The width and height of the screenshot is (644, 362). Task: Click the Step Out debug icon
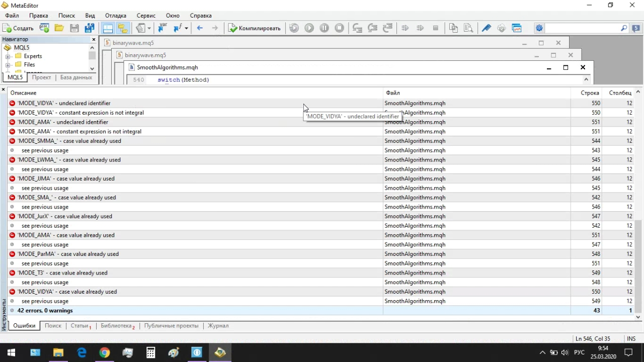(388, 28)
